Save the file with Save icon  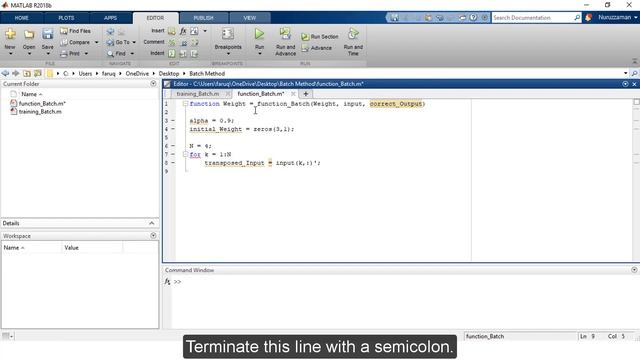(x=48, y=35)
